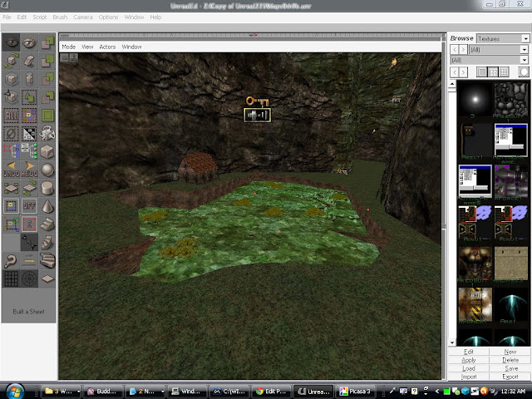
Task: Toggle first small icon on viewport corner
Action: (x=65, y=57)
